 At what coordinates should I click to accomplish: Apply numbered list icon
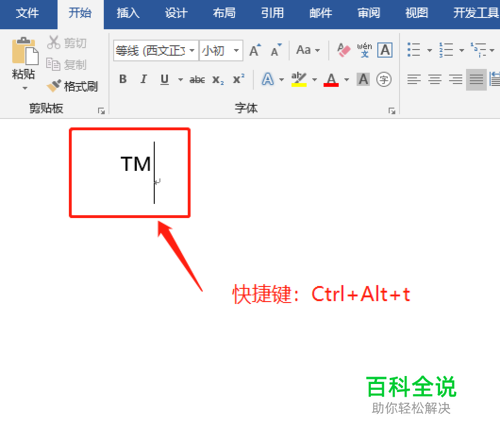[x=446, y=50]
